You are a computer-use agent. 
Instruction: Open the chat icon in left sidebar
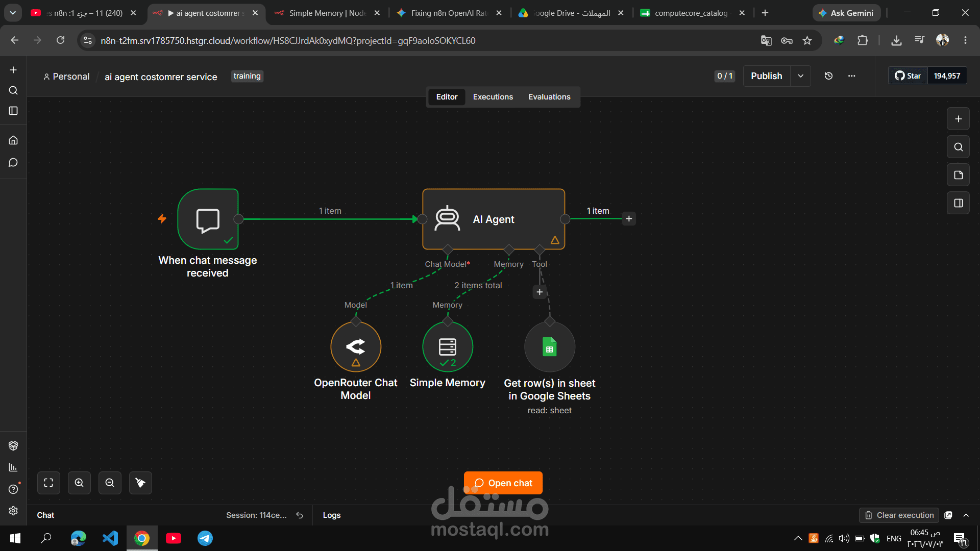click(x=13, y=162)
